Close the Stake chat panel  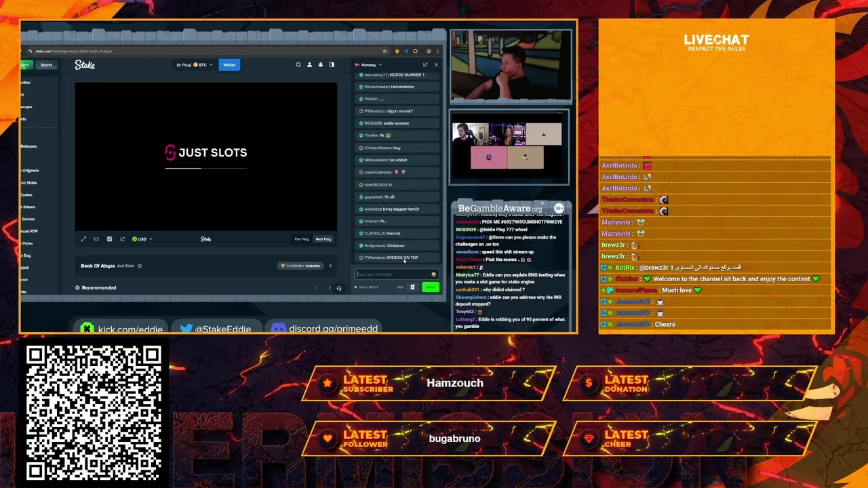[436, 65]
